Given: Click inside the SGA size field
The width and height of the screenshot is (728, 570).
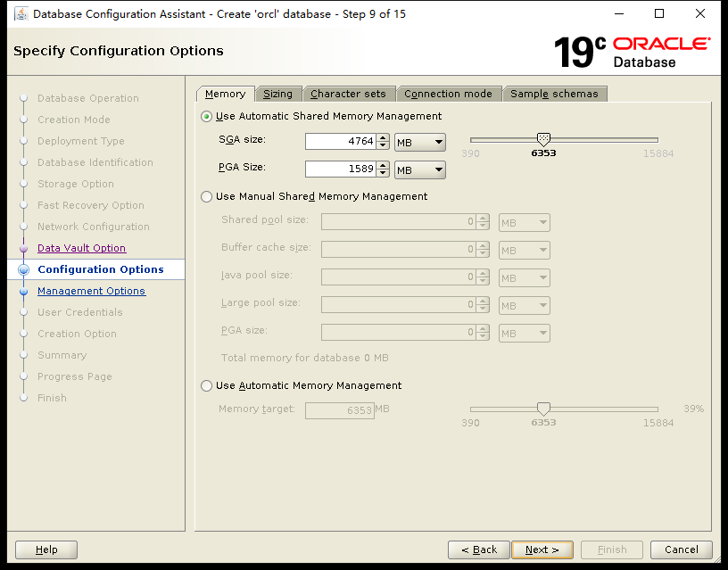Looking at the screenshot, I should click(x=340, y=142).
